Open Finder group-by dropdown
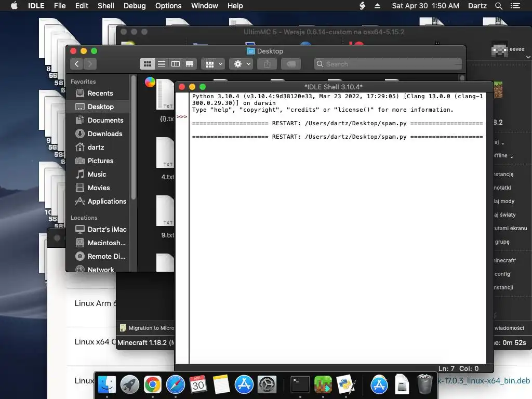Viewport: 532px width, 399px height. (213, 64)
